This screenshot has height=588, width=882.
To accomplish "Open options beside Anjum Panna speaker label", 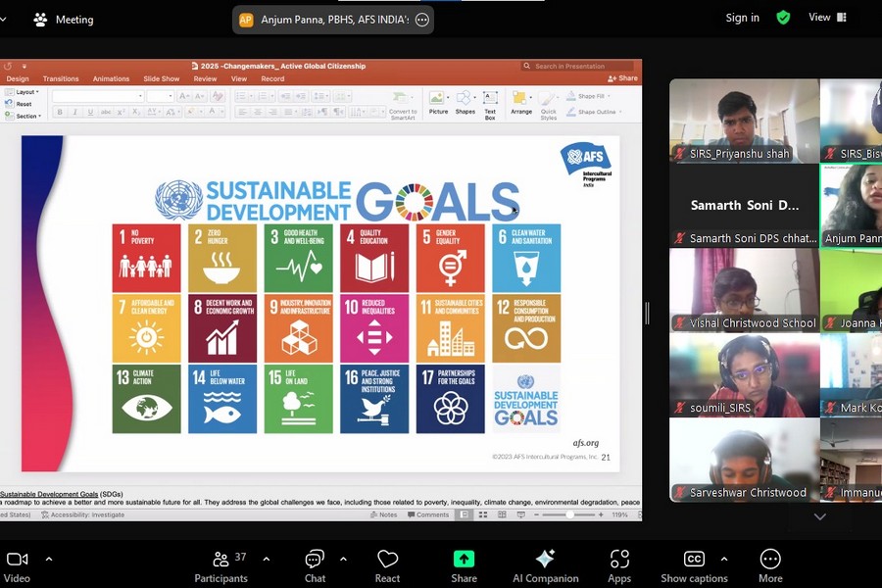I will [421, 21].
